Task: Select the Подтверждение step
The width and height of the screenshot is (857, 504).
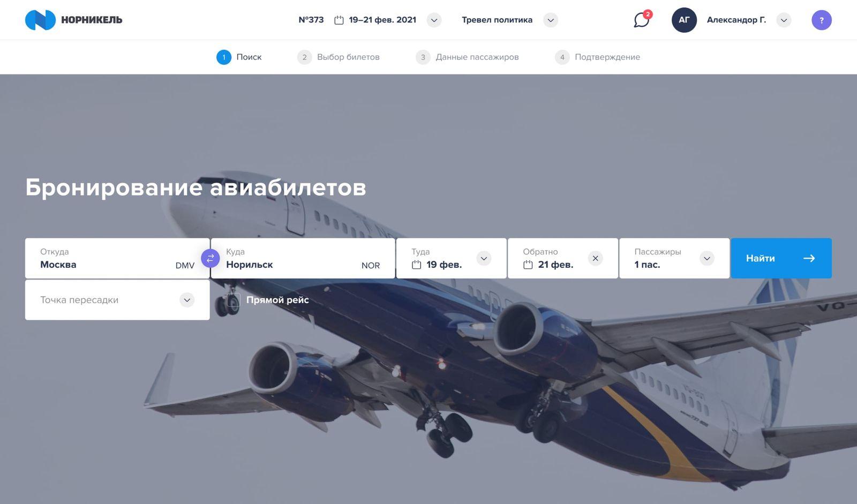Action: click(598, 57)
